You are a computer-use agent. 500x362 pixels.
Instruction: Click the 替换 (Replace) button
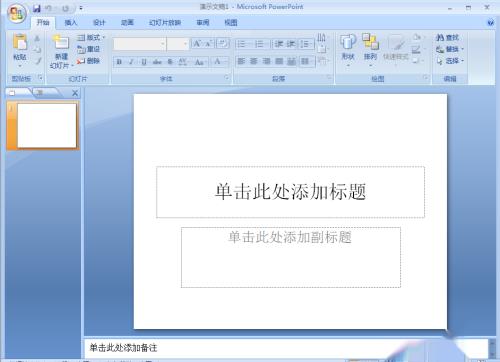tap(450, 49)
